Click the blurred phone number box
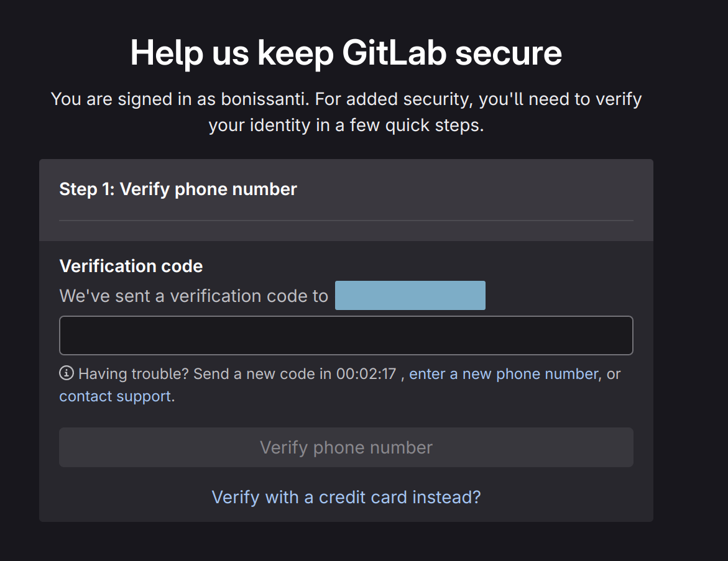 click(410, 295)
